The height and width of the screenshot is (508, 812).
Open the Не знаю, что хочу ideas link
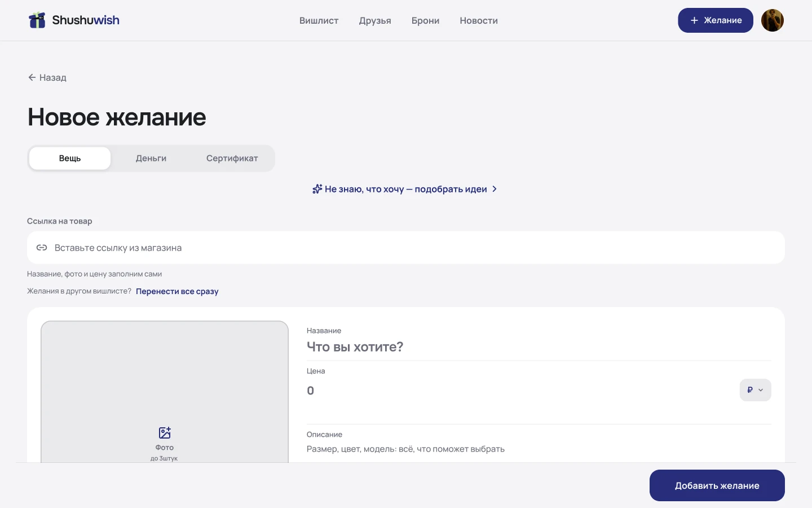[405, 189]
